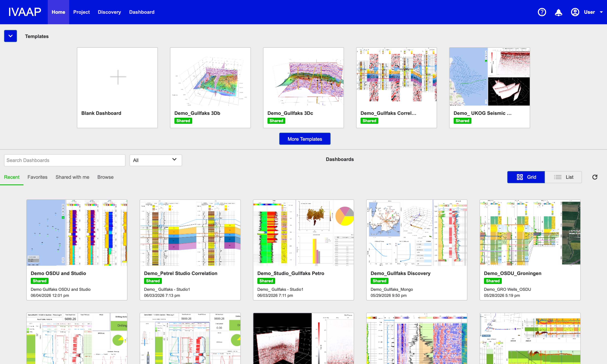Focus the Search Dashboards field
This screenshot has height=364, width=607.
65,160
